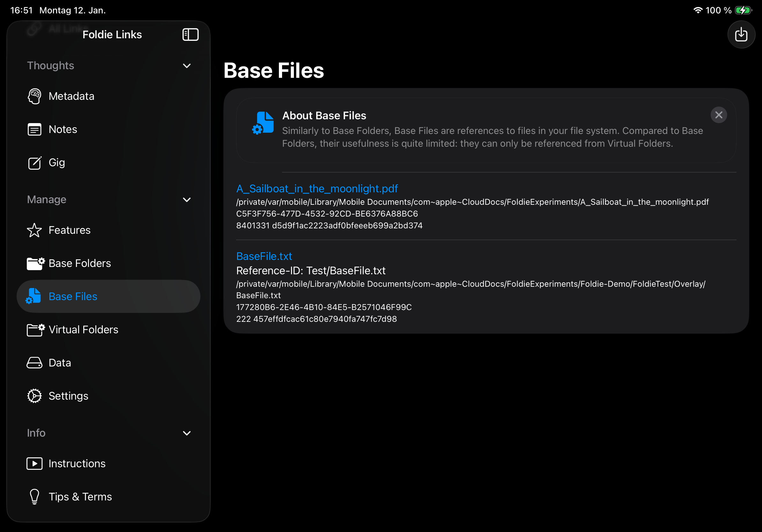Open Features via the star icon
This screenshot has height=532, width=762.
point(34,230)
